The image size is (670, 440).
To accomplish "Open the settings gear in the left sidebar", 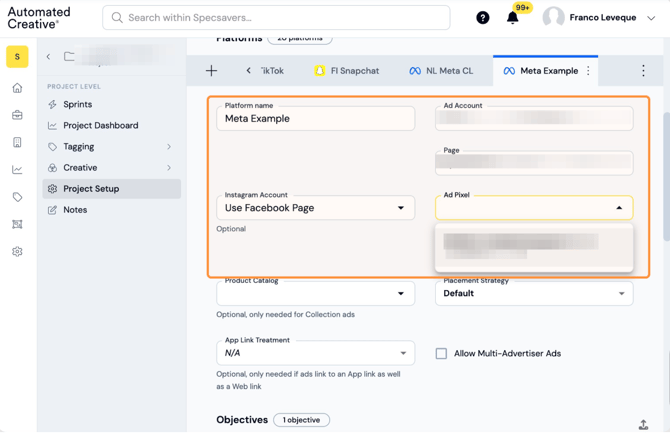I will coord(17,252).
